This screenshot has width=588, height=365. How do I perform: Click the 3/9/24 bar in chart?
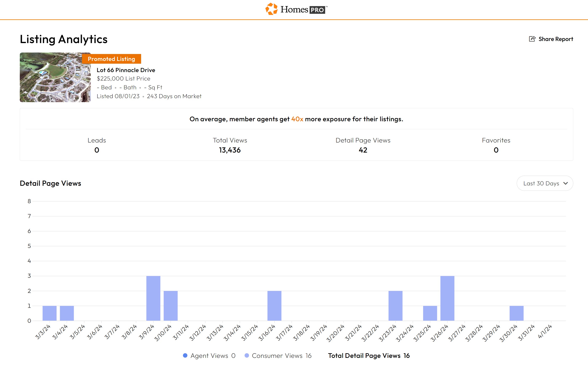(x=153, y=298)
